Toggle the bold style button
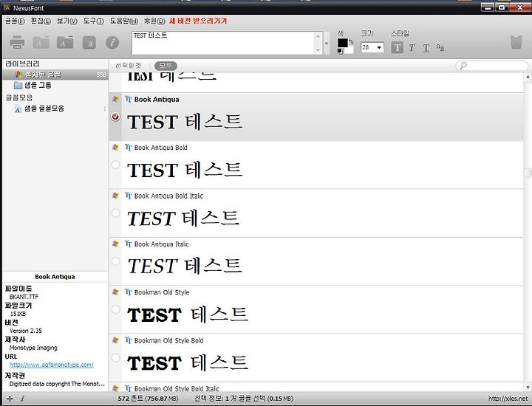This screenshot has width=532, height=406. pyautogui.click(x=397, y=47)
